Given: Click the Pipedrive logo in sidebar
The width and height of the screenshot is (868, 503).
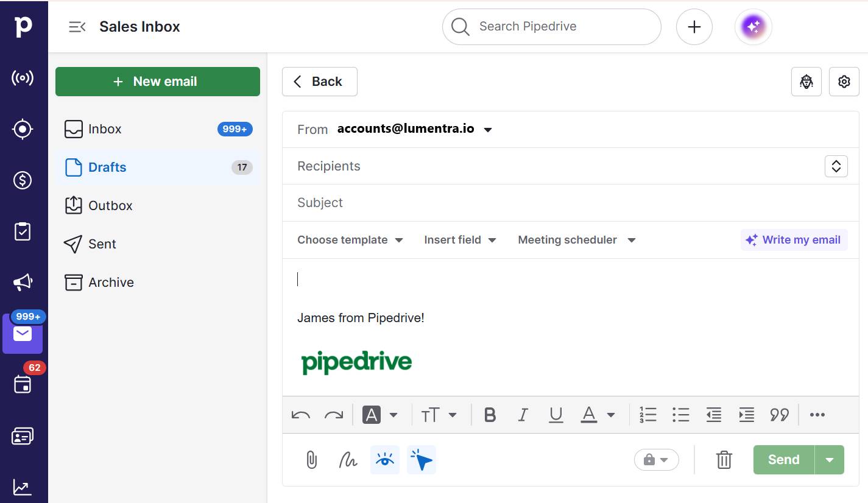Looking at the screenshot, I should pyautogui.click(x=23, y=26).
